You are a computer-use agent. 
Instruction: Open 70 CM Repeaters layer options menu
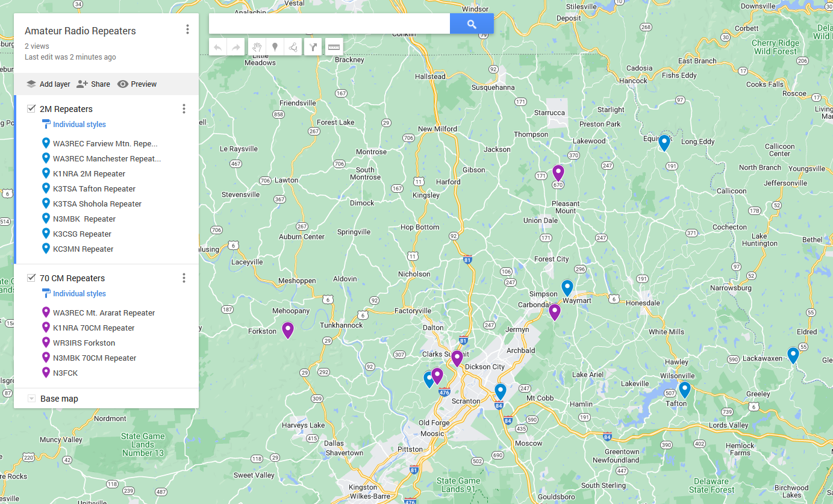pos(184,278)
